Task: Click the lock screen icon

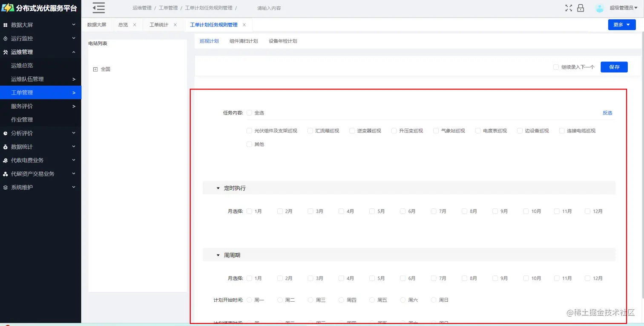Action: tap(581, 8)
